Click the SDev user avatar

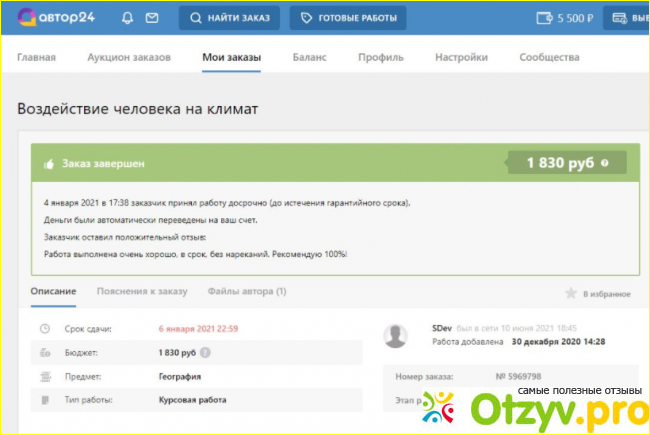tap(397, 335)
